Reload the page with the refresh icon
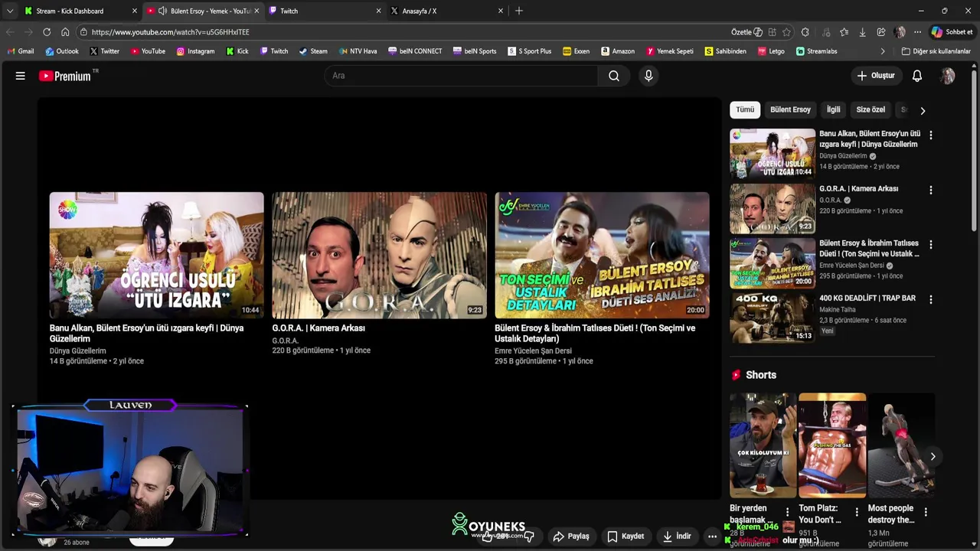The image size is (980, 551). click(47, 32)
